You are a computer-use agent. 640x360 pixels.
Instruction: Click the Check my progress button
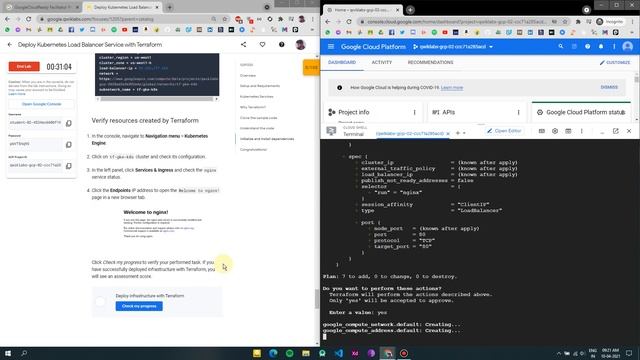tap(139, 306)
